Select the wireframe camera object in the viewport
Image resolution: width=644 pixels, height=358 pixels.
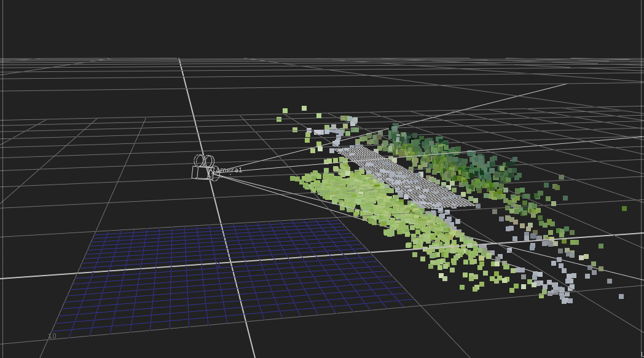click(205, 167)
